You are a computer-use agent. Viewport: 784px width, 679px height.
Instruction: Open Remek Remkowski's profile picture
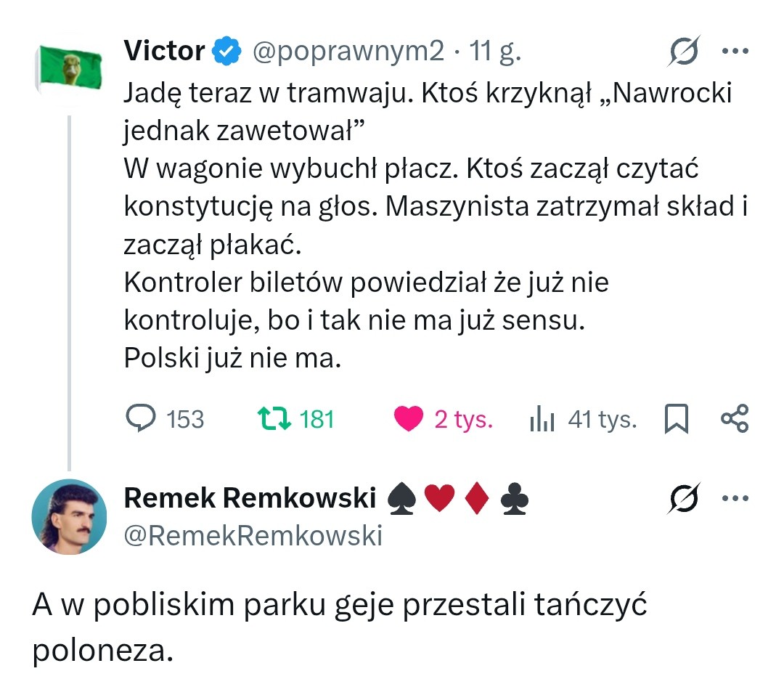[x=70, y=518]
